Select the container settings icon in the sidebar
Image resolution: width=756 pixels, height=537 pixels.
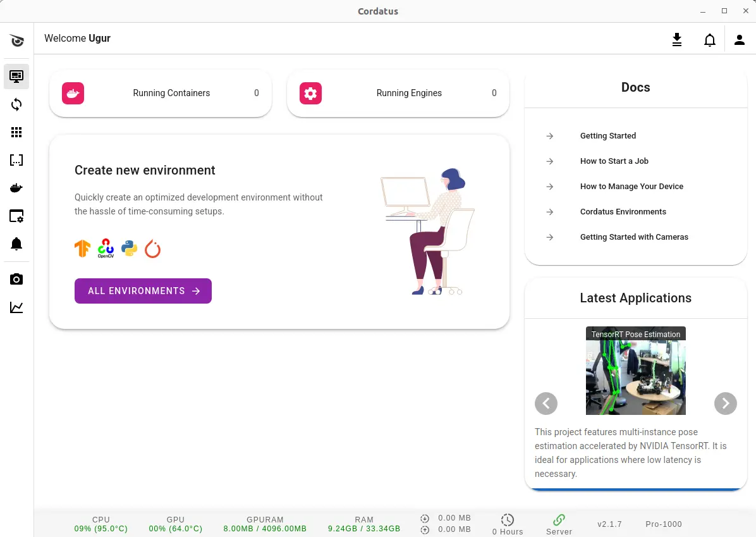point(16,216)
